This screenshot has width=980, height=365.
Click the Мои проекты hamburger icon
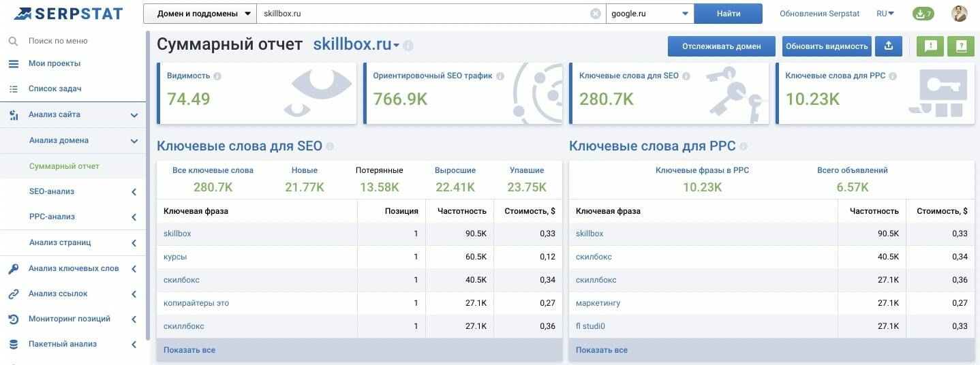pos(13,63)
